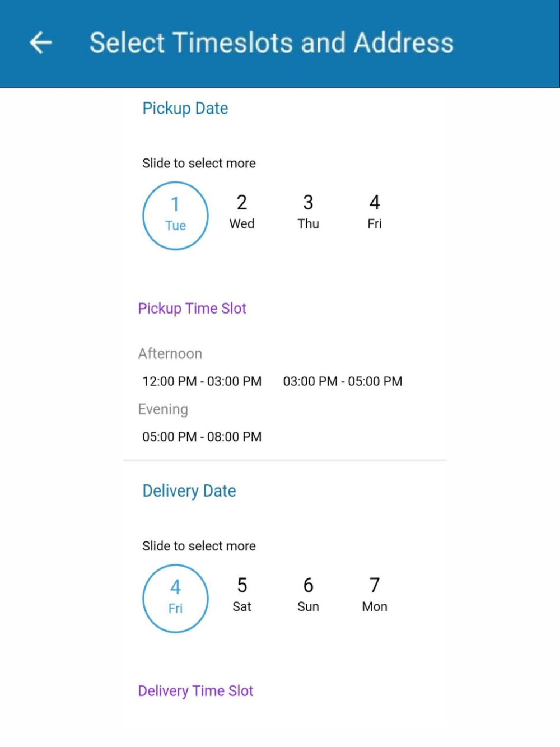Tap Slide to select more under Delivery Date
This screenshot has width=560, height=747.
coord(199,546)
